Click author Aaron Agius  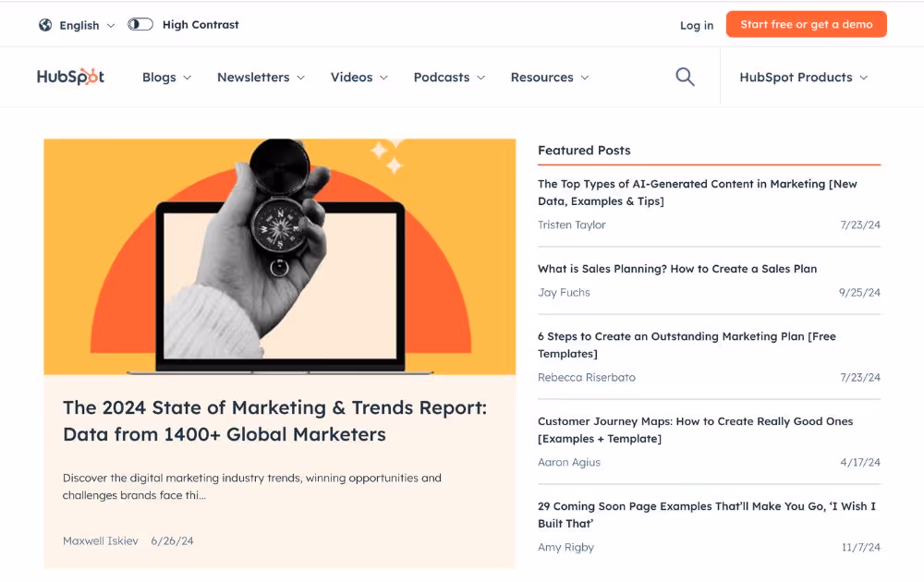(x=568, y=462)
